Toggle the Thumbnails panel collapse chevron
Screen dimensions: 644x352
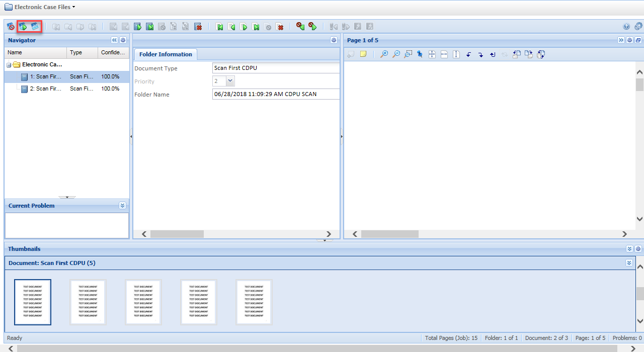click(629, 249)
